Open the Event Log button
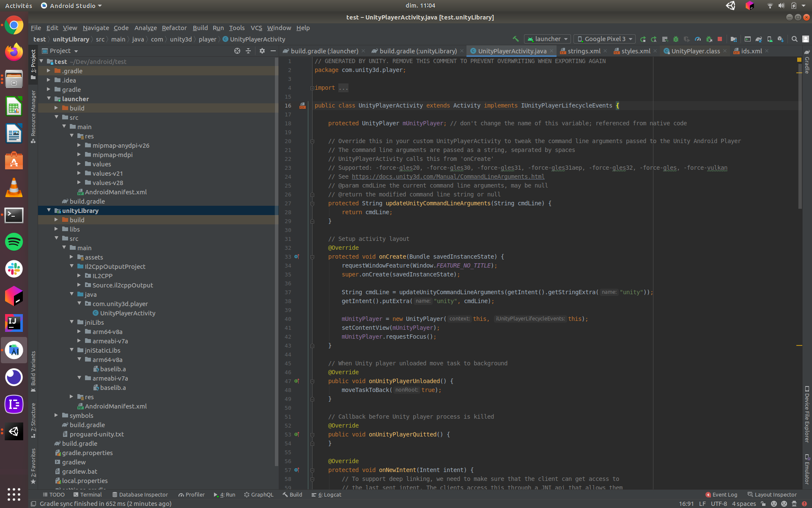The width and height of the screenshot is (812, 508). pos(721,494)
